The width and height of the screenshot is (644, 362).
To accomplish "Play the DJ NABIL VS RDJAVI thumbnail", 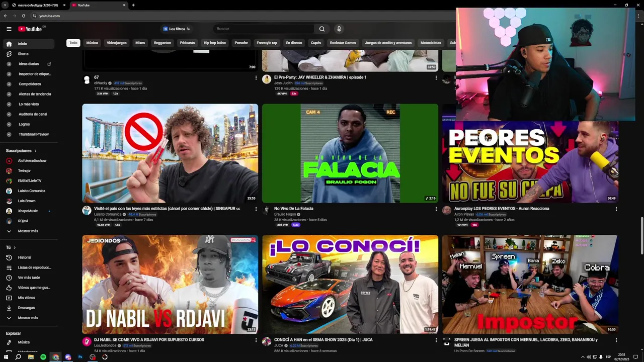I will pyautogui.click(x=170, y=285).
